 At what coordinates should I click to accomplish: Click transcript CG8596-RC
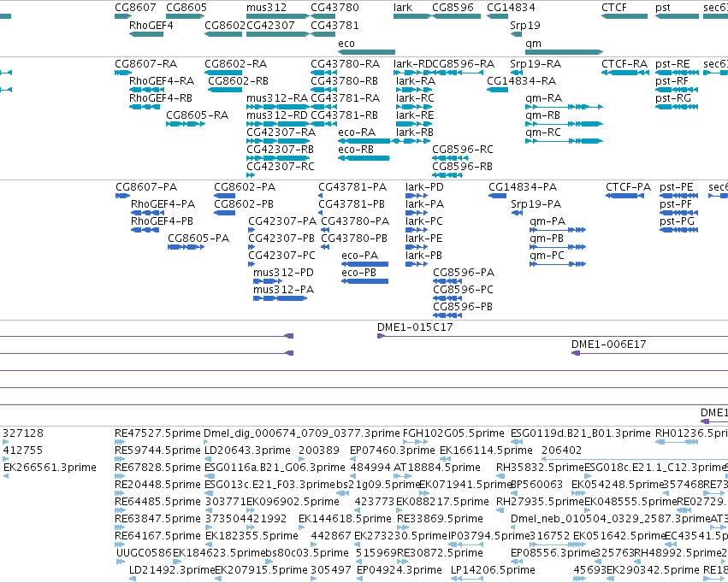(x=463, y=150)
